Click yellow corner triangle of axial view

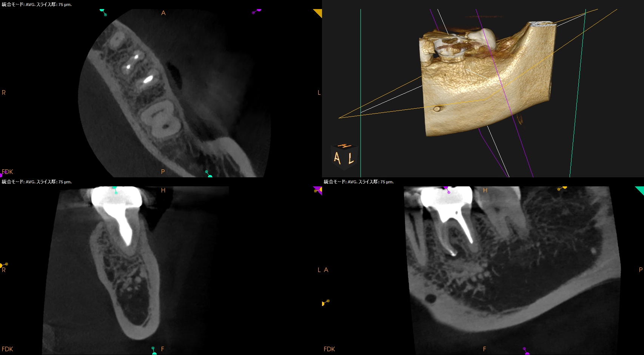click(x=319, y=12)
